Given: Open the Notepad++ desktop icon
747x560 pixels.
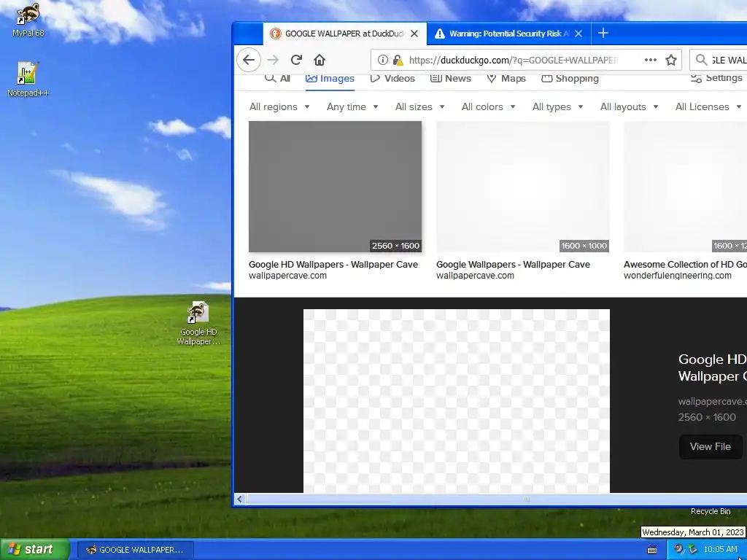Looking at the screenshot, I should point(28,79).
